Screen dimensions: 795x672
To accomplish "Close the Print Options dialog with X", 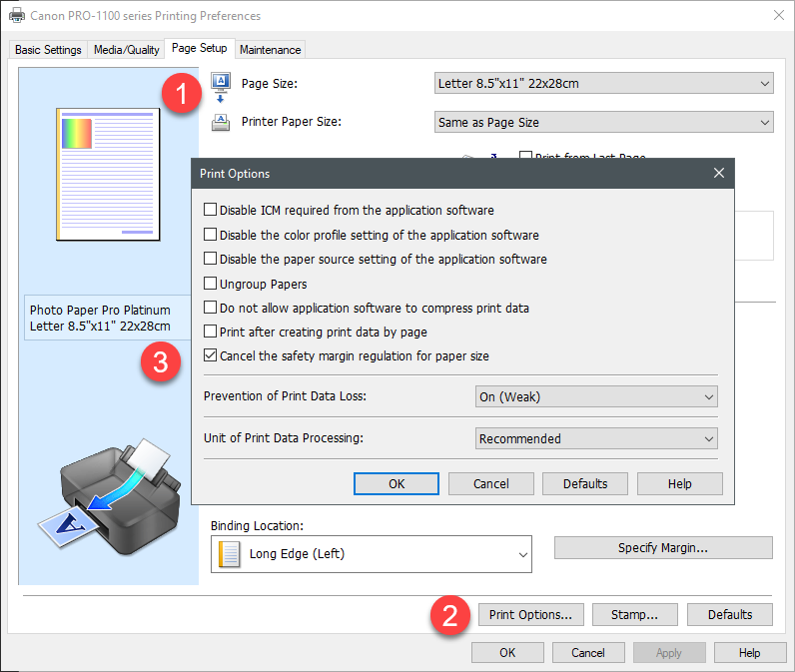I will (719, 173).
